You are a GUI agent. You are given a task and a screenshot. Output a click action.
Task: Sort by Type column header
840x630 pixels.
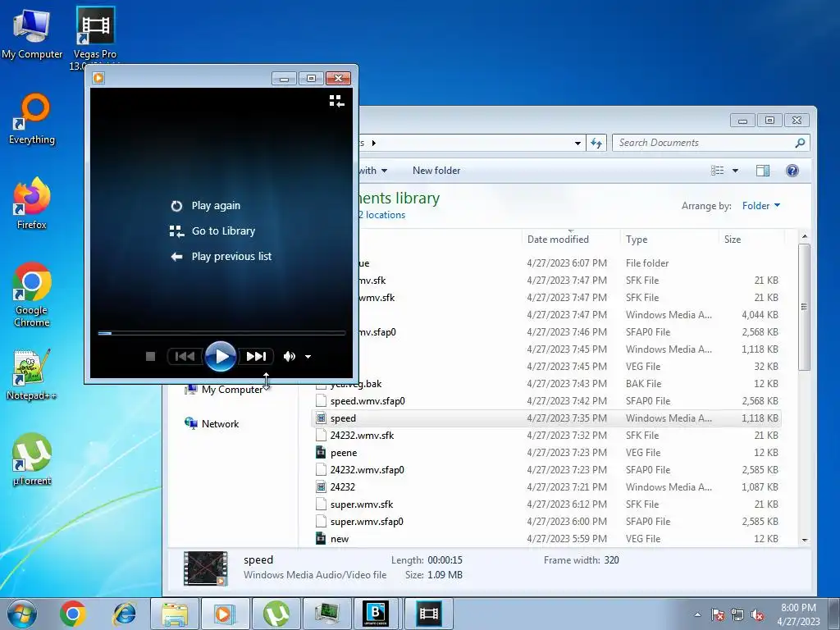pos(669,240)
